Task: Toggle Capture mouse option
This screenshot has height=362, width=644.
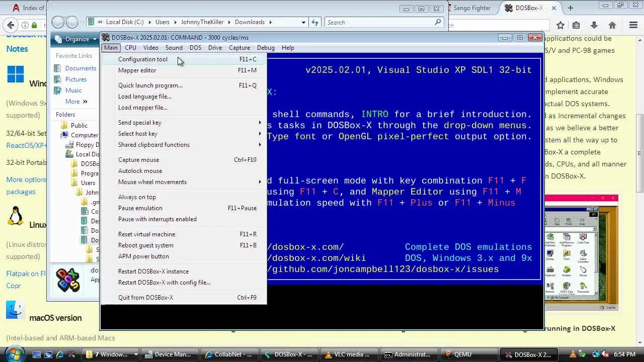Action: click(184, 160)
